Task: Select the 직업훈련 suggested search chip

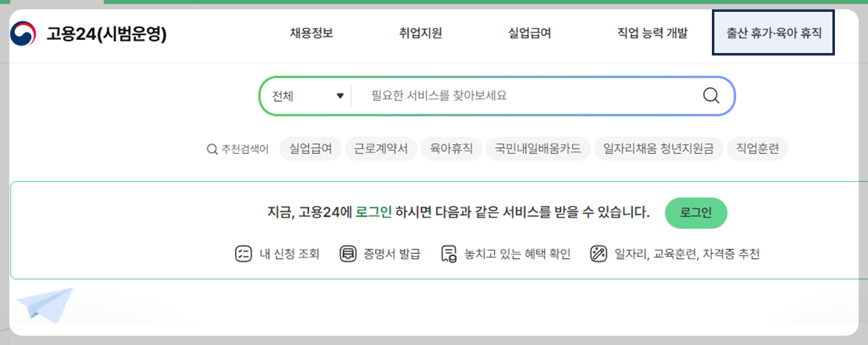Action: (x=757, y=149)
